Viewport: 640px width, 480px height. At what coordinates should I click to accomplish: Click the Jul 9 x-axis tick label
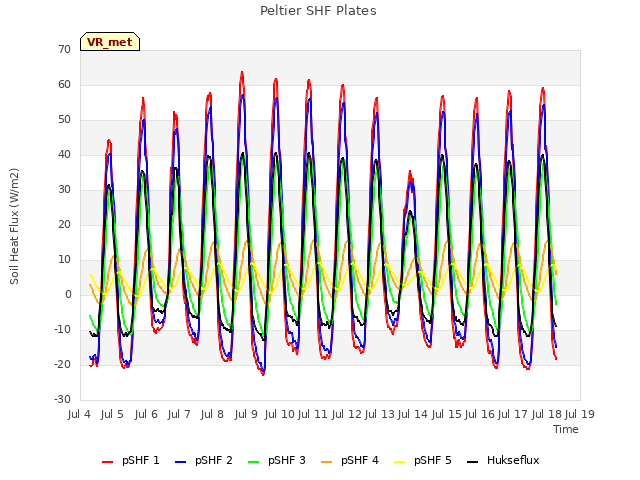tap(246, 414)
